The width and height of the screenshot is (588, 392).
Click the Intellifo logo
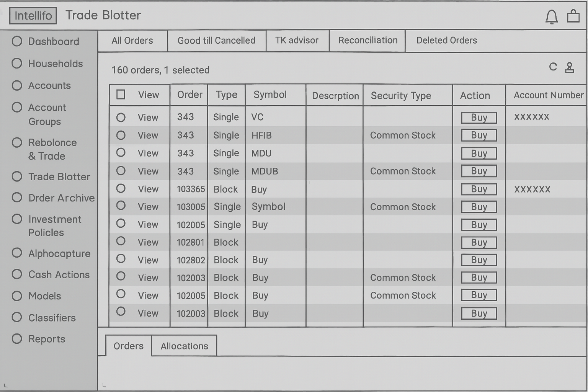tap(33, 16)
